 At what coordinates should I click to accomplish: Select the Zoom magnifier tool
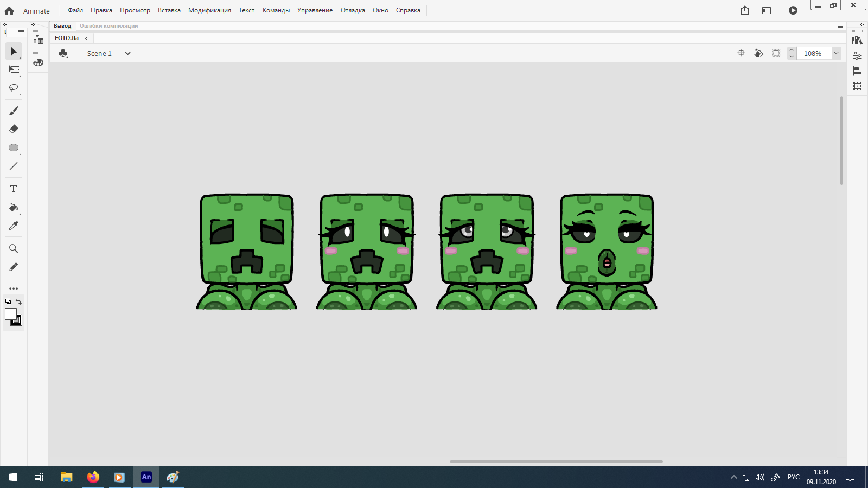(x=14, y=248)
